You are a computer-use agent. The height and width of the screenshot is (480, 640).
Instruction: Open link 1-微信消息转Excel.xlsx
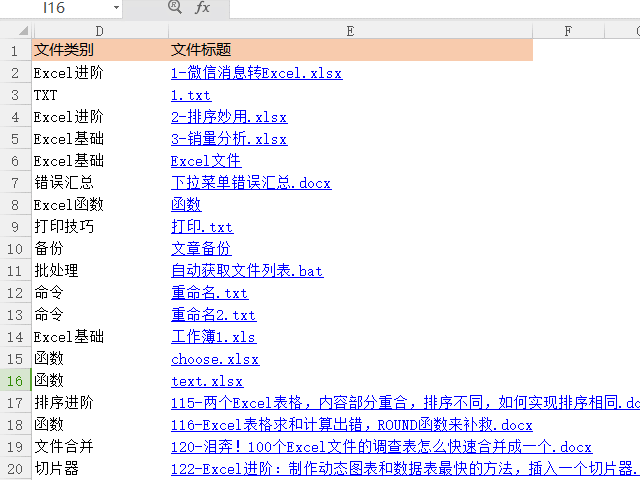[256, 73]
